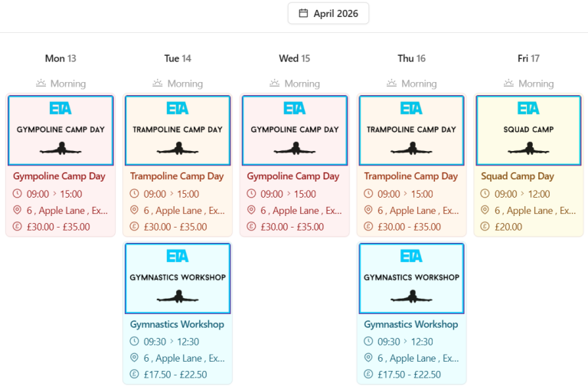Click location pin on Tuesday Gymnastics Workshop
Viewport: 588px width, 390px height.
pyautogui.click(x=135, y=358)
